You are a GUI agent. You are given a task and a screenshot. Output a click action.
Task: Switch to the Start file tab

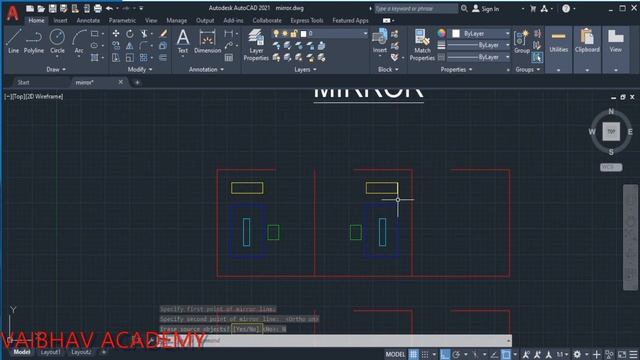coord(23,82)
